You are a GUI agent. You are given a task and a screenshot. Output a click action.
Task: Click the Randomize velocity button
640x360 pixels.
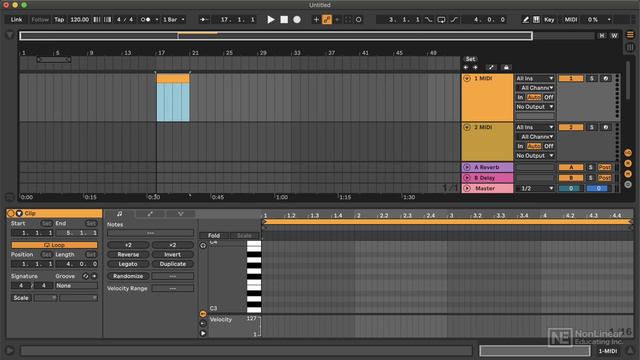point(128,276)
